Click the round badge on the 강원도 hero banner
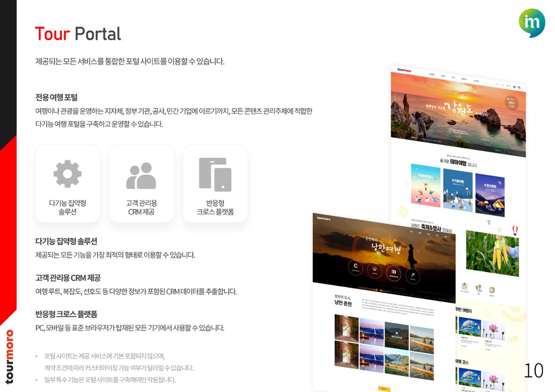The height and width of the screenshot is (392, 555). pyautogui.click(x=511, y=103)
